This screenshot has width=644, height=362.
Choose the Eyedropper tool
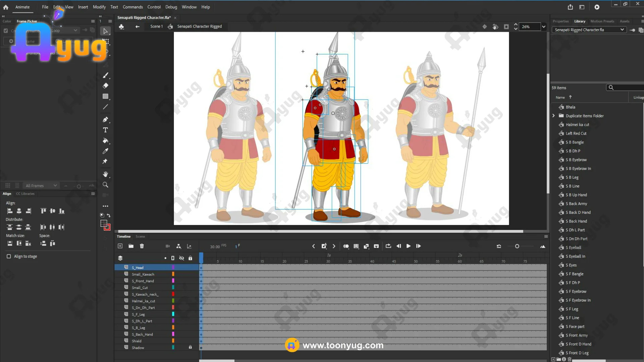click(x=105, y=151)
